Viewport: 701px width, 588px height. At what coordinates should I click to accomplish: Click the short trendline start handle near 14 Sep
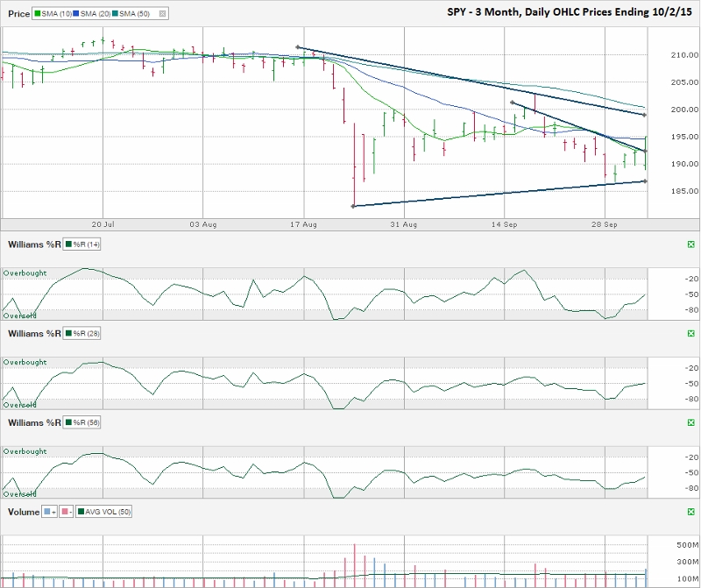[x=513, y=103]
